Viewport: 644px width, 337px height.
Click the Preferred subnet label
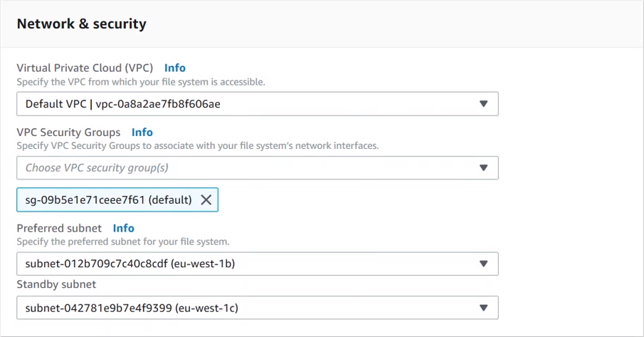59,228
